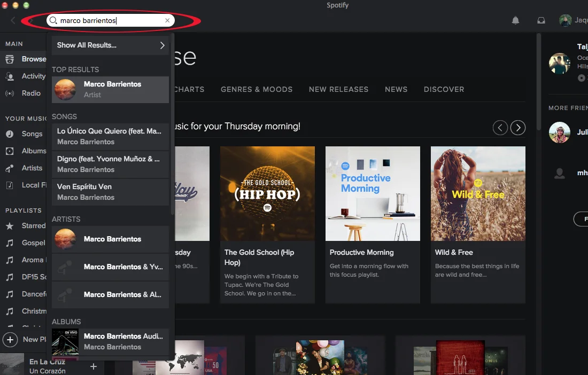Open the Wild & Free playlist cover
The image size is (588, 375).
478,193
